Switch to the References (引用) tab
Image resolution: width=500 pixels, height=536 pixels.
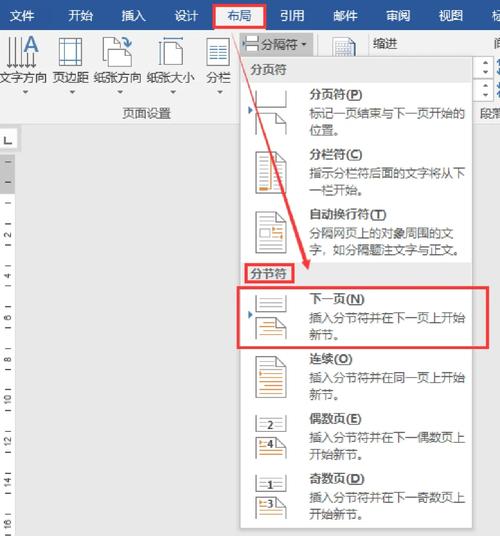pos(292,16)
